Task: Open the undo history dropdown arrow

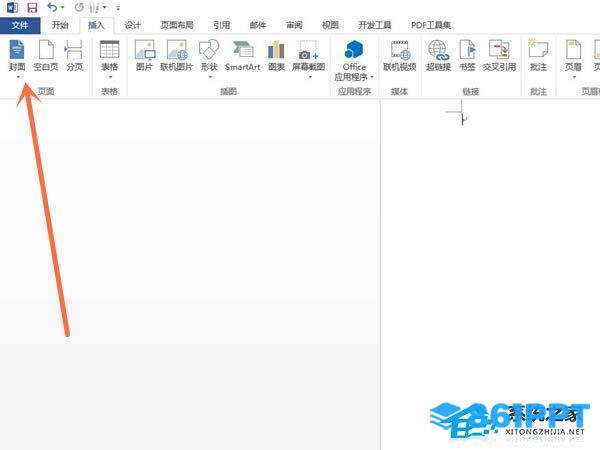Action: tap(63, 7)
